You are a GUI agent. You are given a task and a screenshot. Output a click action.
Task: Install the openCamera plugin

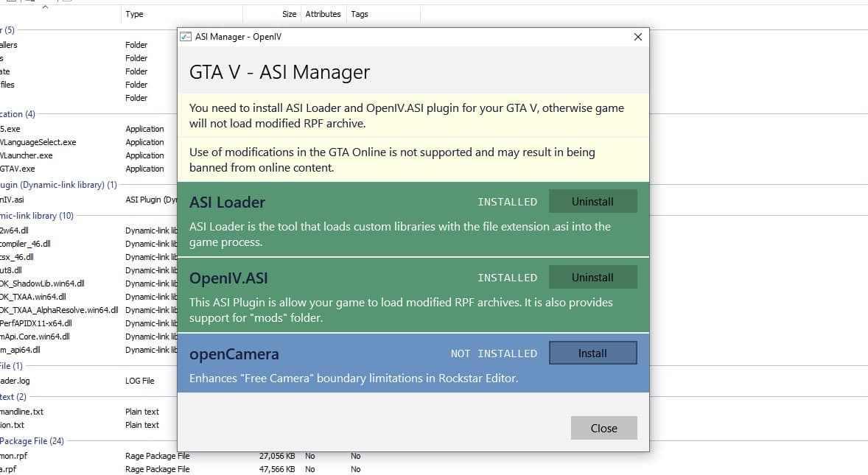(592, 353)
